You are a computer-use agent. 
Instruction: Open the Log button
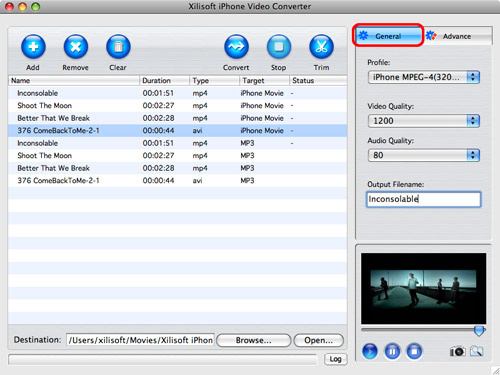point(335,359)
